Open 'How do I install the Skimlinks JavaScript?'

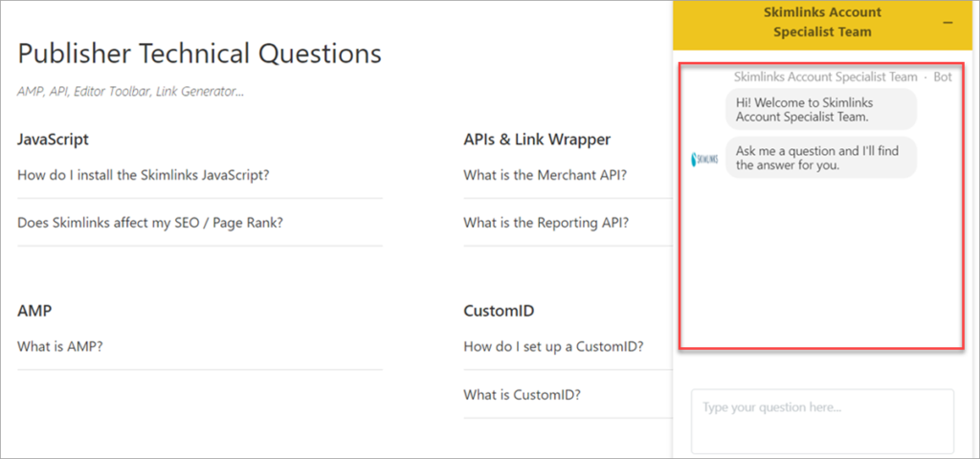pos(144,175)
